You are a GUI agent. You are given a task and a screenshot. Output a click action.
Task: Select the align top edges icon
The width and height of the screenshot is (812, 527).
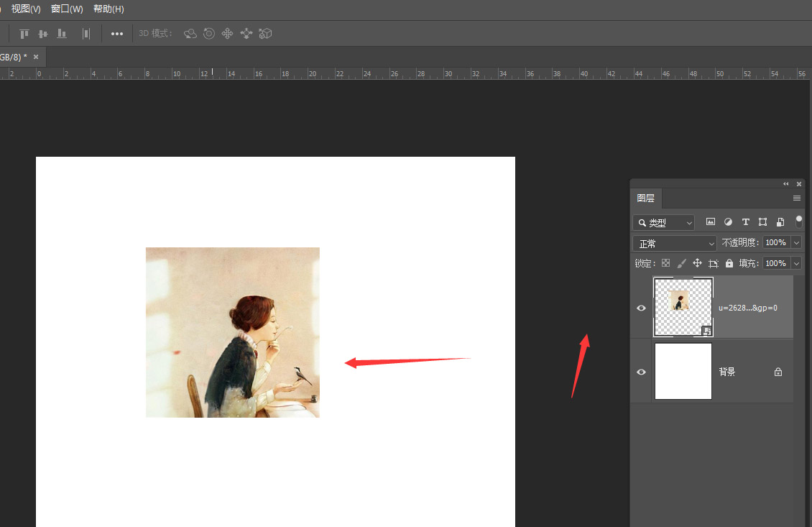coord(24,33)
